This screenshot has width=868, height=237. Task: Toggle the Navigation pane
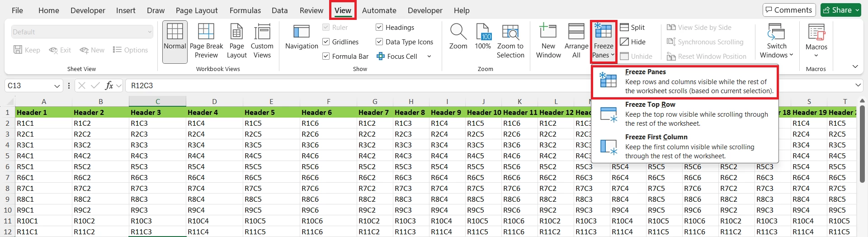pyautogui.click(x=302, y=37)
